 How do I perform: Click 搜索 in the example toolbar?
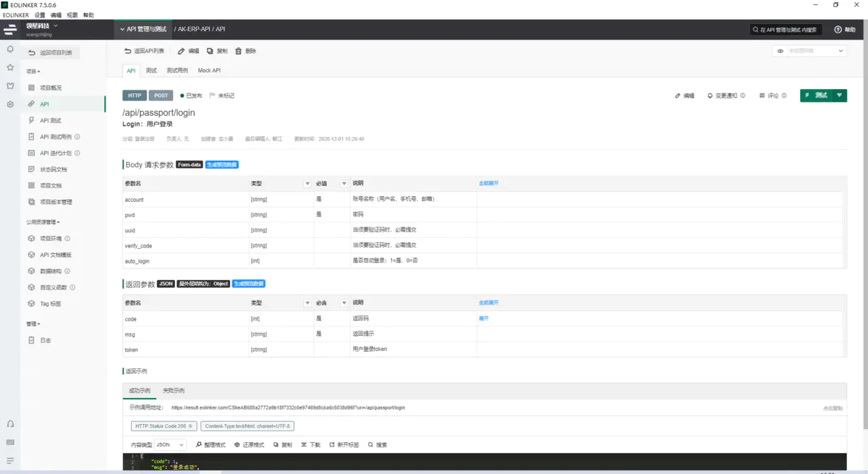[378, 444]
